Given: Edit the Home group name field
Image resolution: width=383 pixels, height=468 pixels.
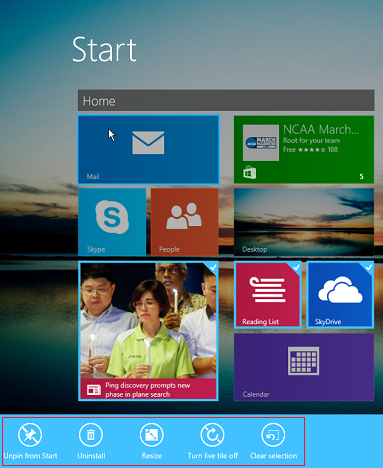Looking at the screenshot, I should pyautogui.click(x=226, y=100).
